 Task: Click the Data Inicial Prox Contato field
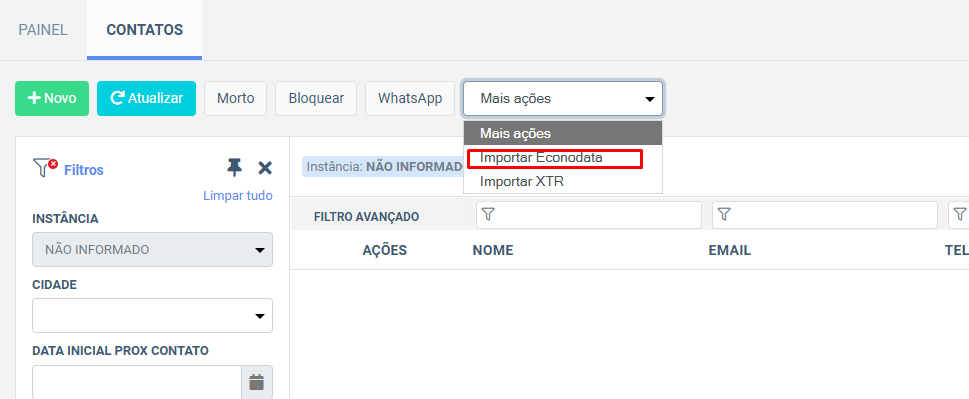pyautogui.click(x=137, y=382)
